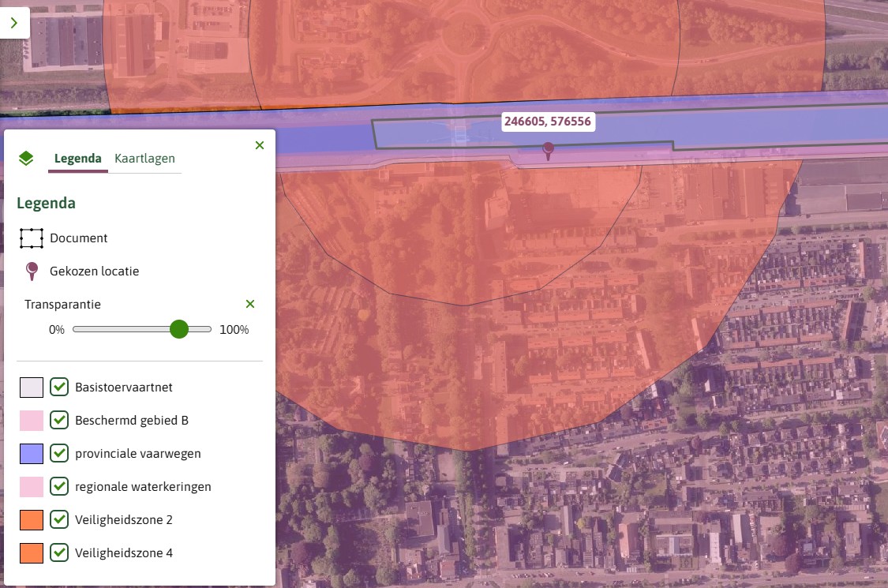Click the pink Beschermd gebied B swatch

point(32,421)
